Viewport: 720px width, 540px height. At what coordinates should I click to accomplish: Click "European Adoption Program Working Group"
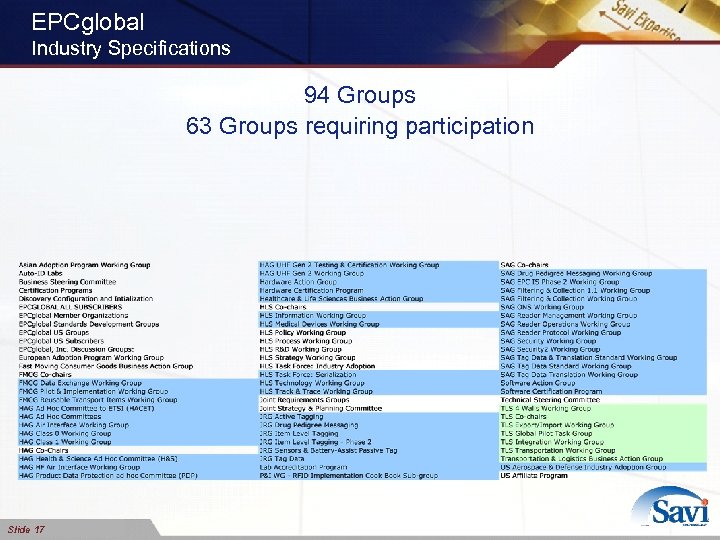coord(91,358)
